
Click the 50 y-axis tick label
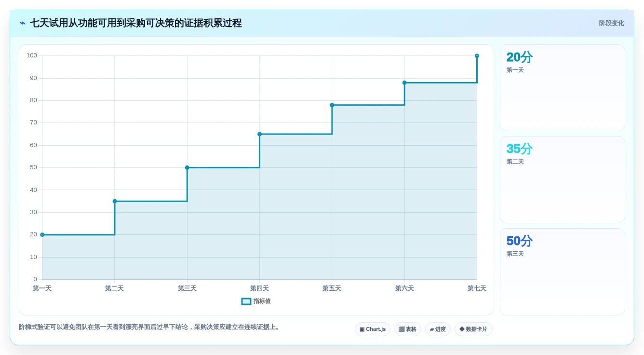(x=33, y=167)
